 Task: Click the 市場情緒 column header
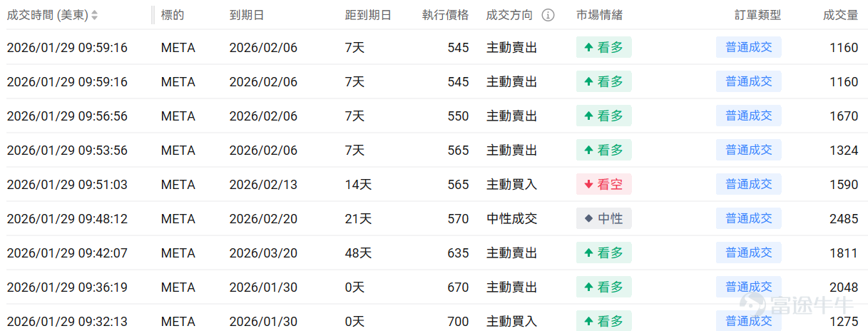[x=600, y=15]
